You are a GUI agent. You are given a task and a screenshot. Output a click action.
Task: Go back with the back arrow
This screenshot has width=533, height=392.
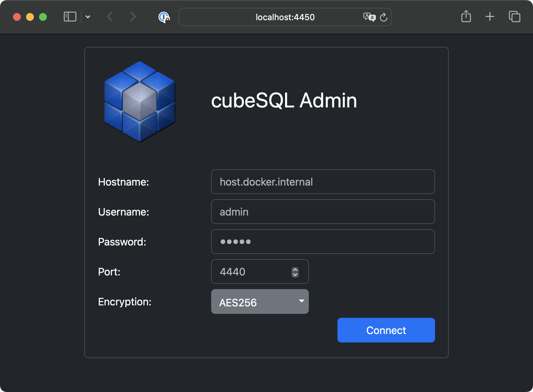[110, 17]
